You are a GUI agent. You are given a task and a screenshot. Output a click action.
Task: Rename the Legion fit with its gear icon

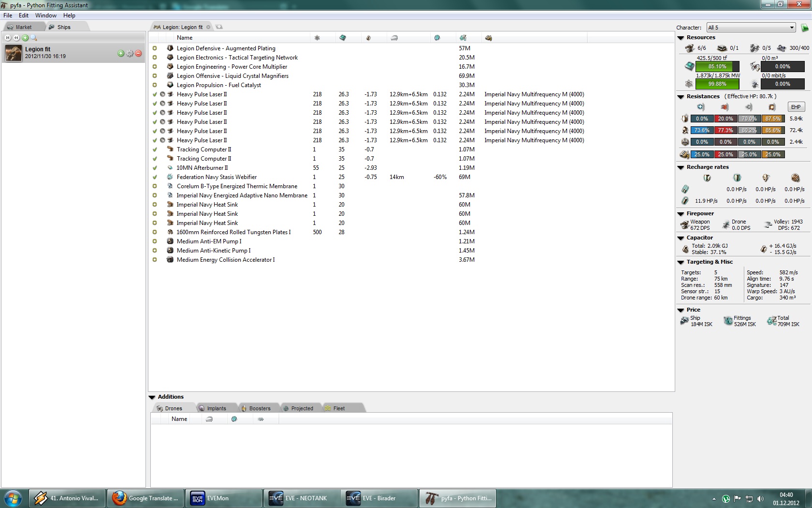point(130,53)
